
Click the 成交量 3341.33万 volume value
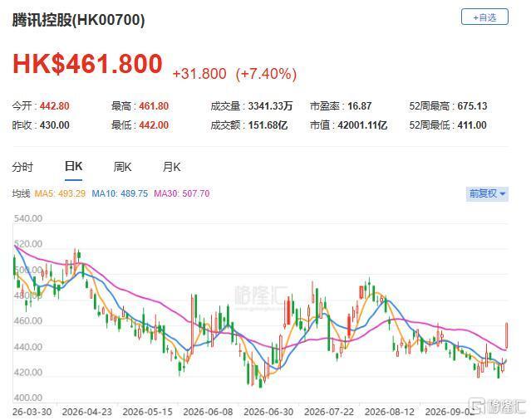tap(252, 106)
